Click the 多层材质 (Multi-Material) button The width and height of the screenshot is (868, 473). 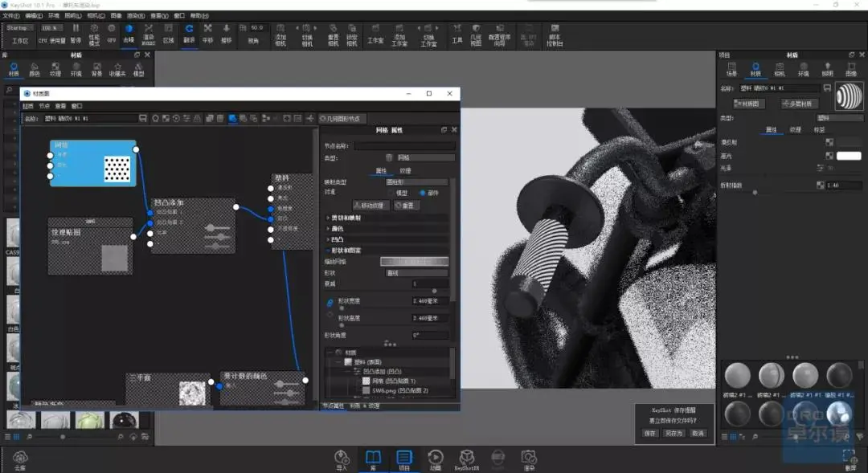[801, 104]
